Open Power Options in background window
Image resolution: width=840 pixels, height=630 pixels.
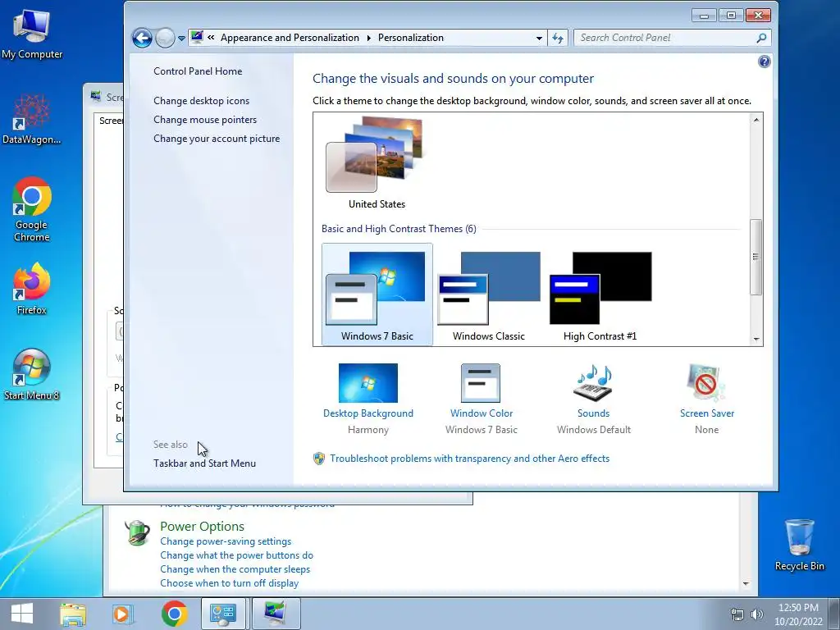[x=202, y=527]
